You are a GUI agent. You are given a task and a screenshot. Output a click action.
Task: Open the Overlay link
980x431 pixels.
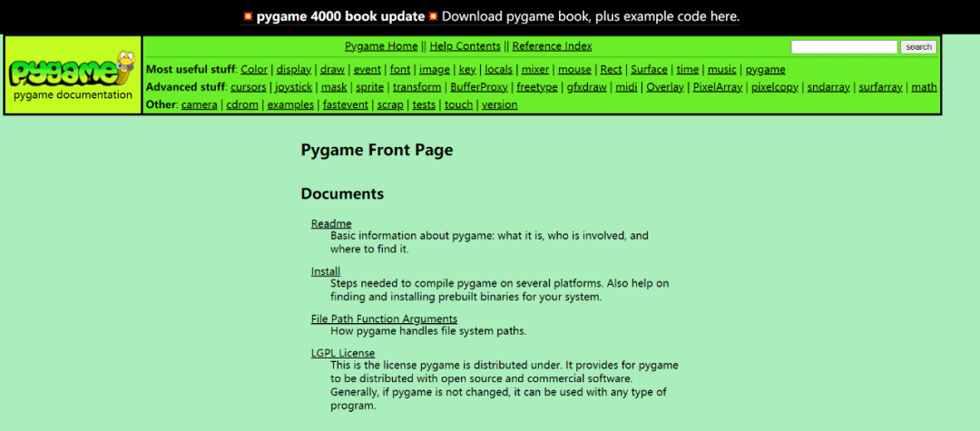click(x=665, y=87)
